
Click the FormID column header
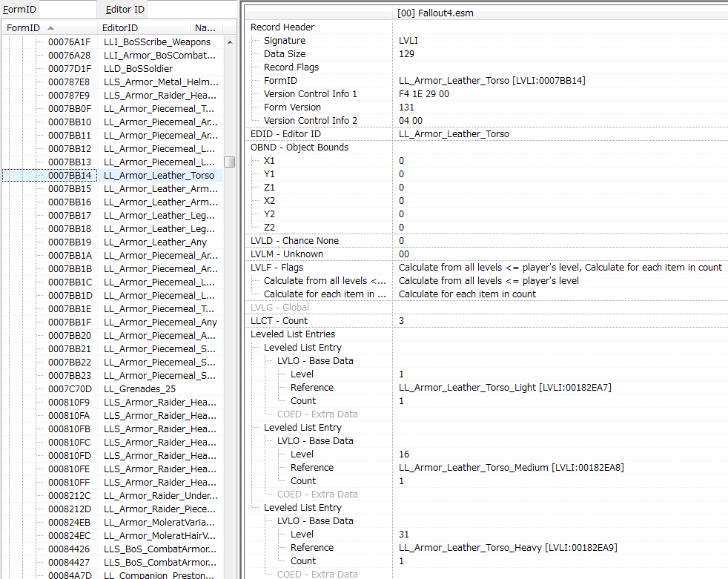(49, 28)
